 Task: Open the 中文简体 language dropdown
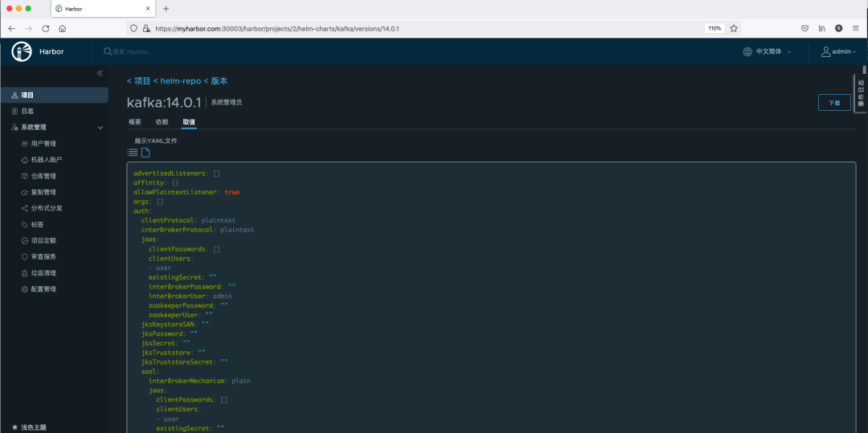768,51
